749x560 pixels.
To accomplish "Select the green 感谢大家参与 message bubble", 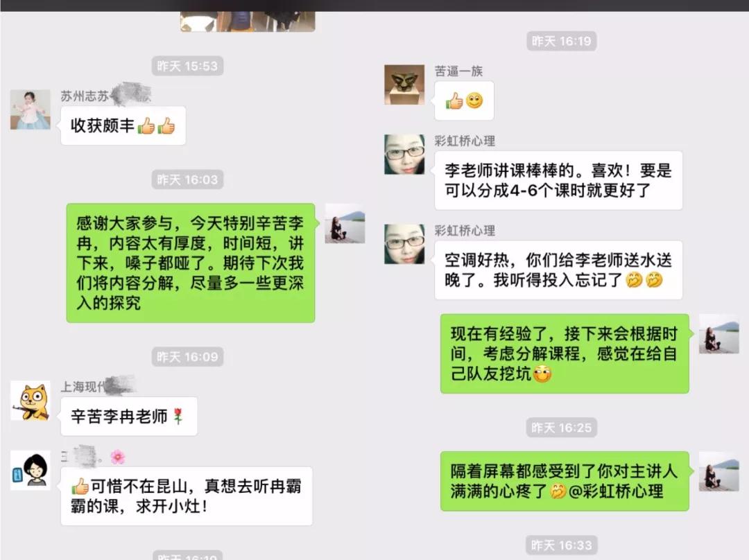I will click(191, 263).
